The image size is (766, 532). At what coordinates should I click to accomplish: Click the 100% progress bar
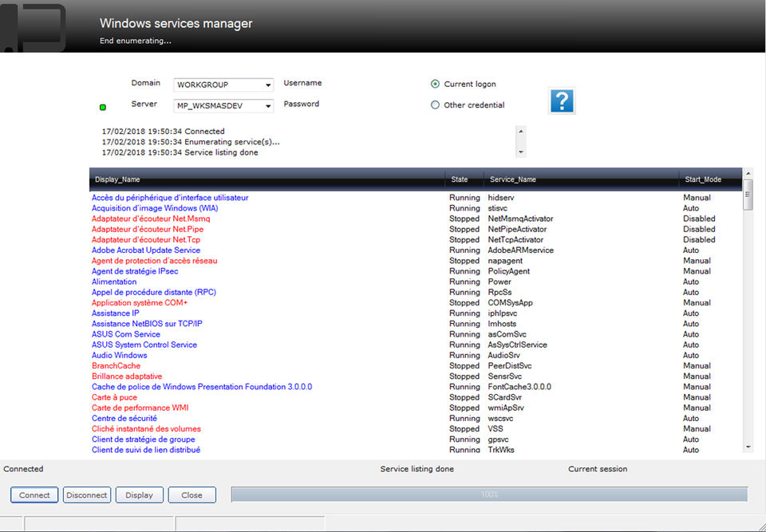point(489,495)
